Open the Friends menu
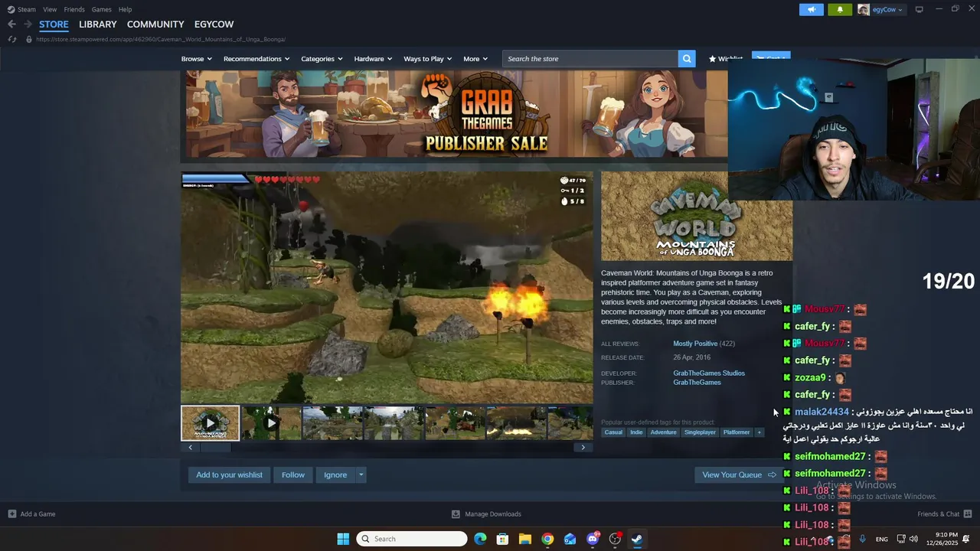Screen dimensions: 980x551 coord(74,9)
